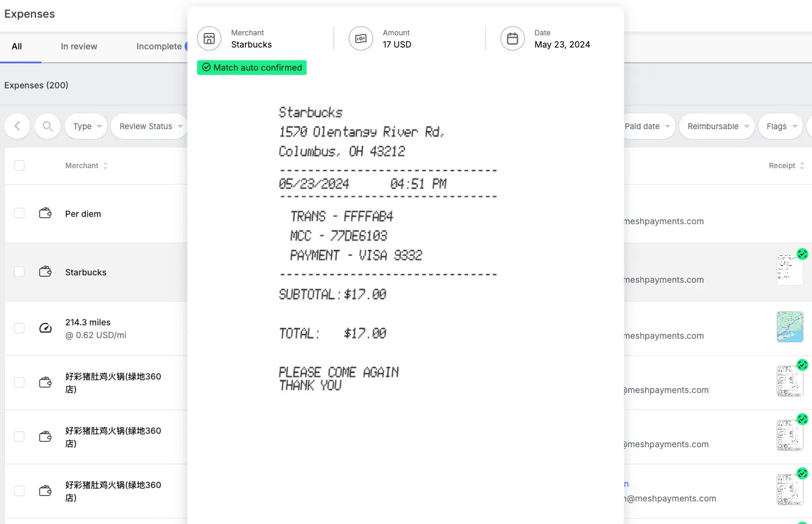Open the Starbucks row receipt thumbnail

tap(789, 270)
